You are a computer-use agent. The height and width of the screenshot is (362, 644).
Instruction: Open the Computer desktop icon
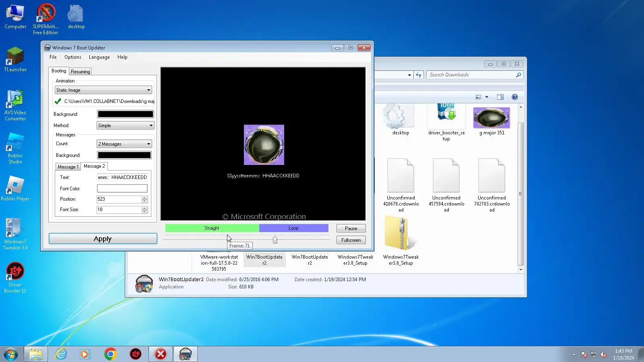[15, 17]
